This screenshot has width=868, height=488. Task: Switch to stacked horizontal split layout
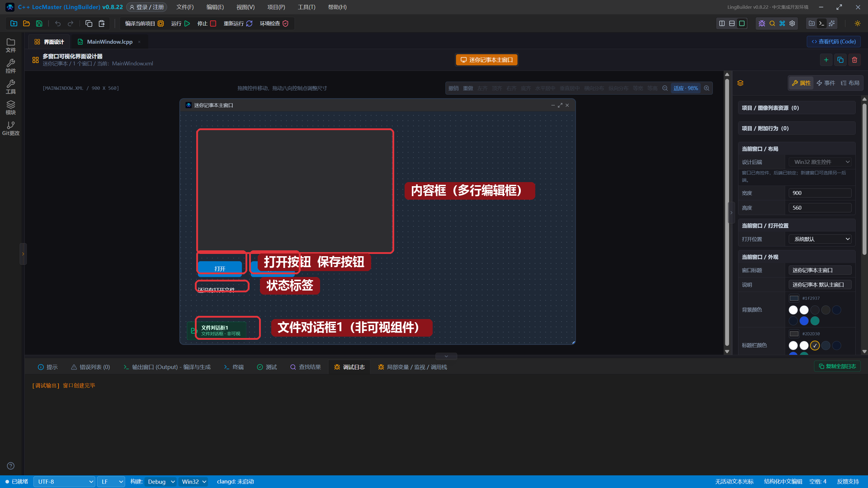click(732, 23)
